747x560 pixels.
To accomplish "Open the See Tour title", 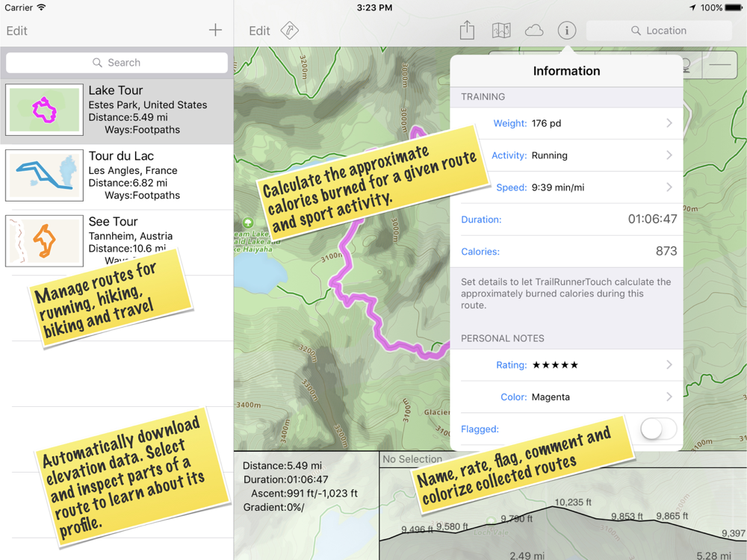I will [x=113, y=222].
